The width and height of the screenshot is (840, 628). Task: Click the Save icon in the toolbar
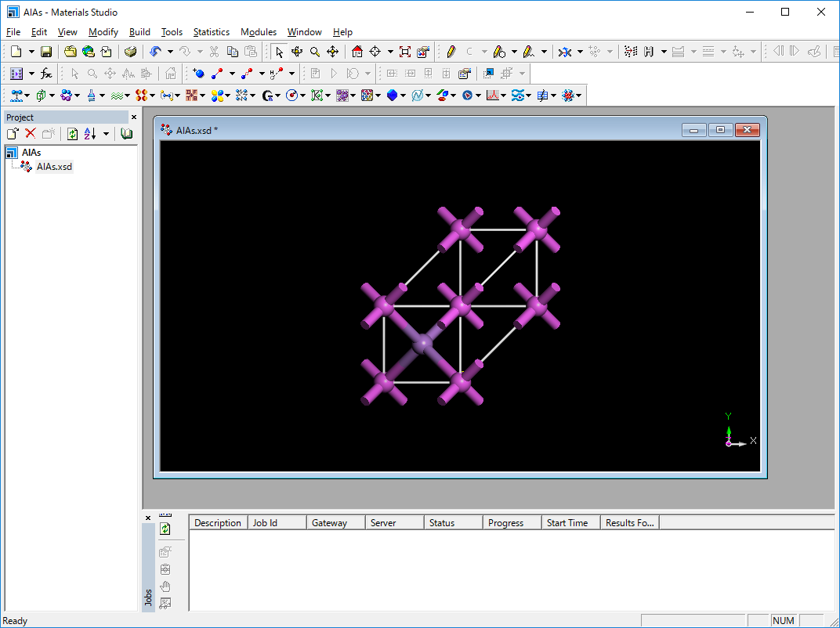click(46, 52)
